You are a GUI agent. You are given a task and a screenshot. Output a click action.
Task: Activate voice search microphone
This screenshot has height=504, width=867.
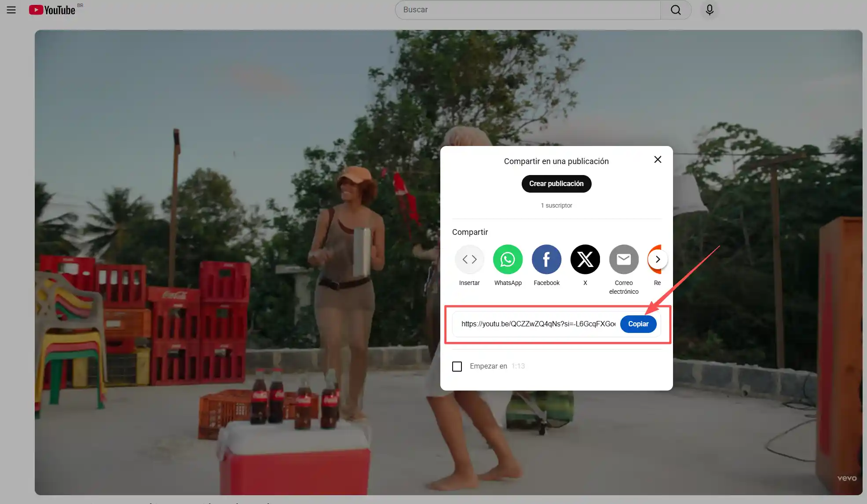tap(709, 10)
